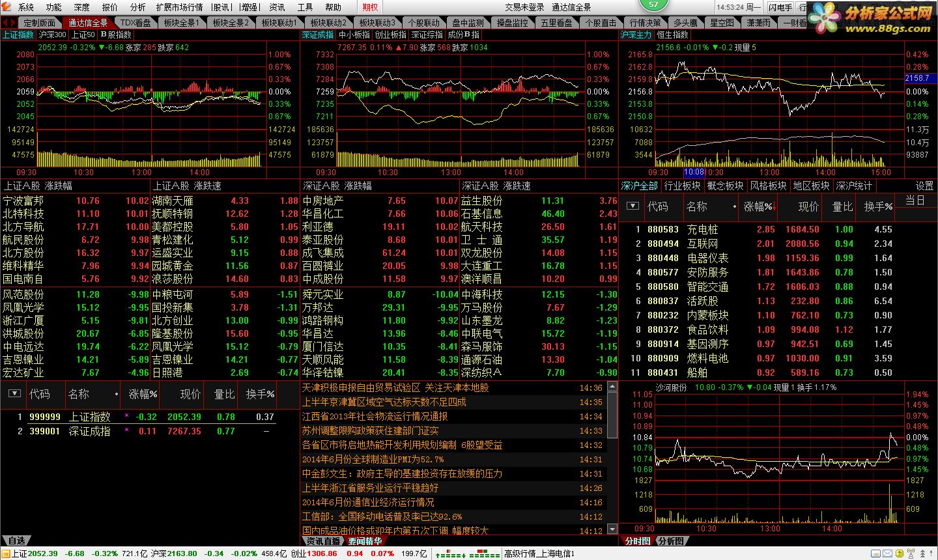
Task: Switch to the 分析图 tab
Action: [x=670, y=540]
